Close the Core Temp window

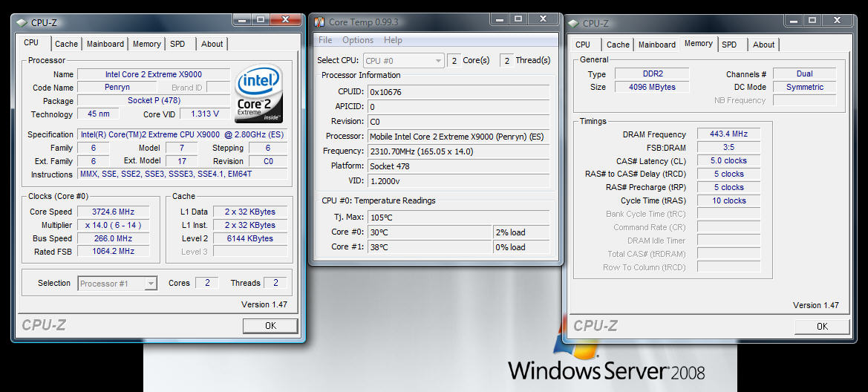click(x=543, y=19)
